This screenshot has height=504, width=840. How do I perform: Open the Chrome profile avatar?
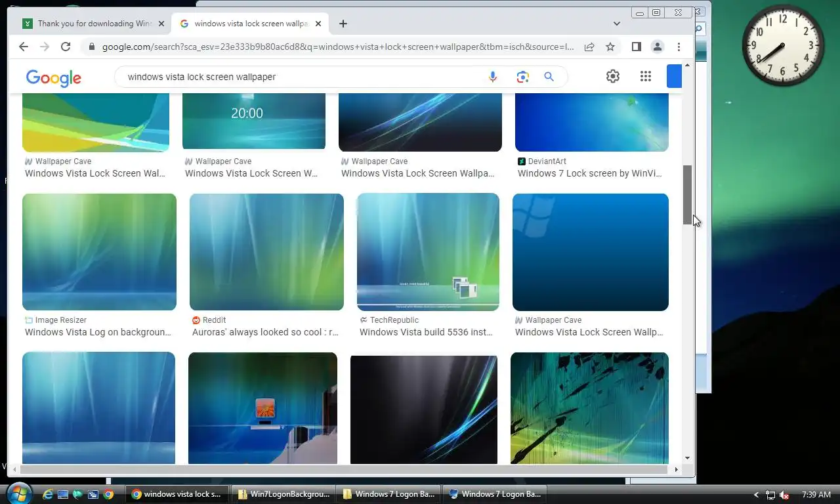657,47
